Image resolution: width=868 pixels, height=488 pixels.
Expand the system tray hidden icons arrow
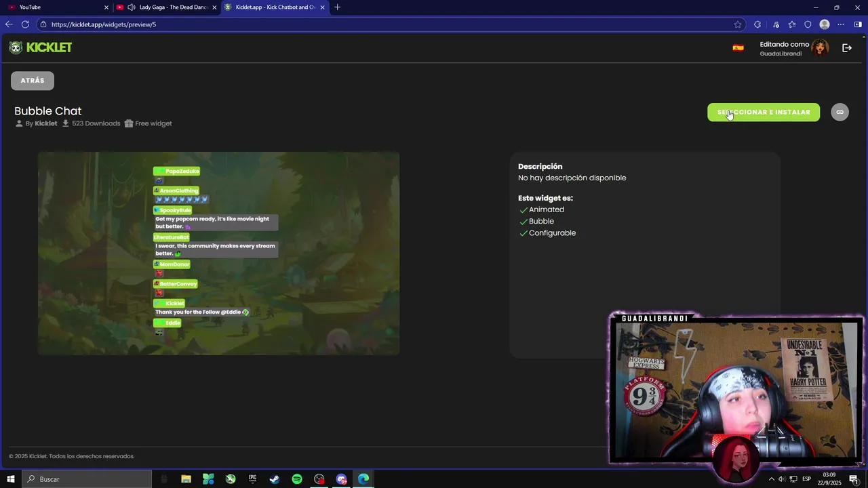coord(771,479)
